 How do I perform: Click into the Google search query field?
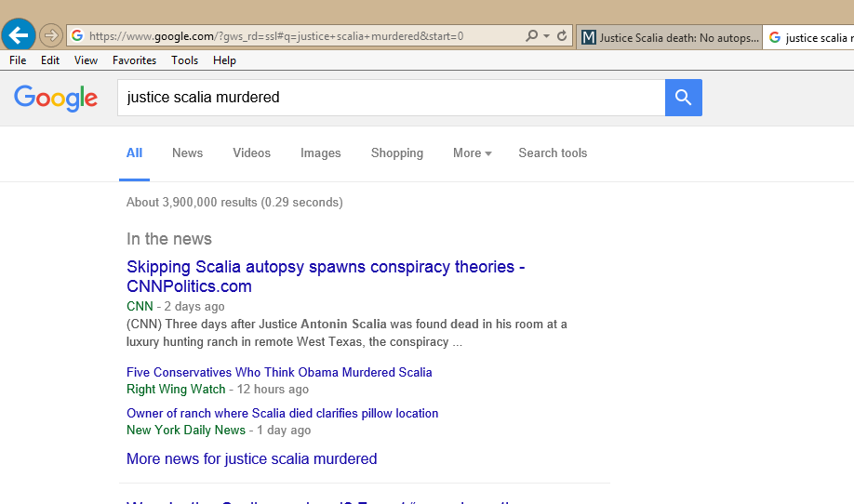(391, 98)
